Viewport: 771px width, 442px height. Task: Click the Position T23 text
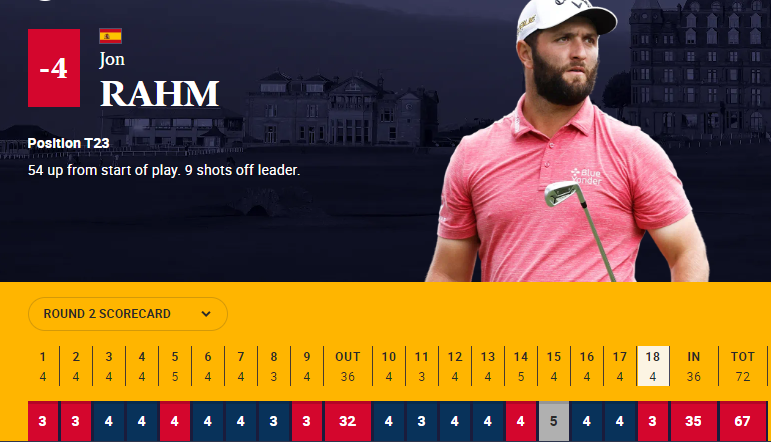coord(69,143)
